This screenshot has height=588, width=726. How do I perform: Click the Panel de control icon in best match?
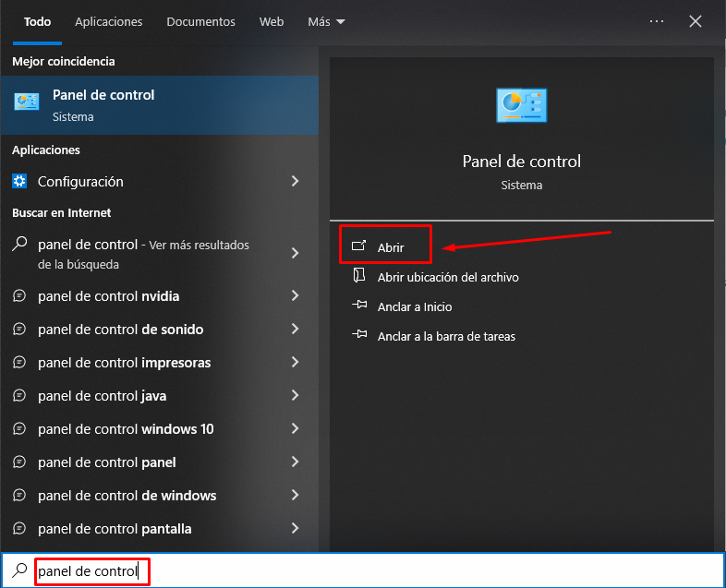(27, 102)
